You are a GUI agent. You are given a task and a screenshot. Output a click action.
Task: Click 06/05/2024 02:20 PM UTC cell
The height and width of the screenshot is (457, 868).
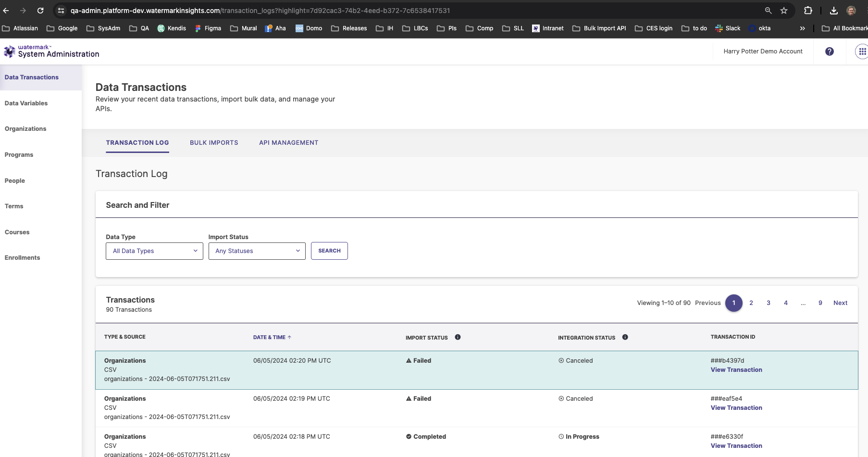coord(292,361)
